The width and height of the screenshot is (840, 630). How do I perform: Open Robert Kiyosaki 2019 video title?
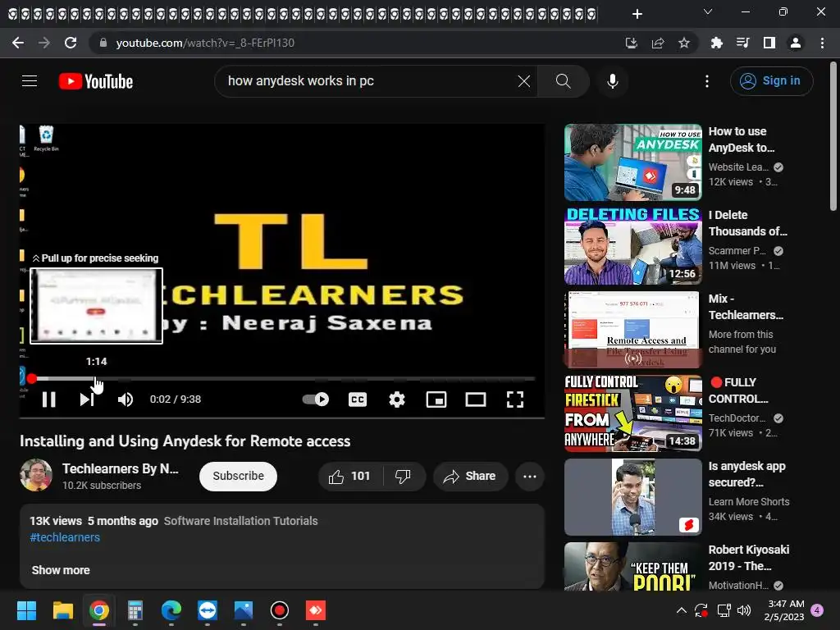pos(748,558)
